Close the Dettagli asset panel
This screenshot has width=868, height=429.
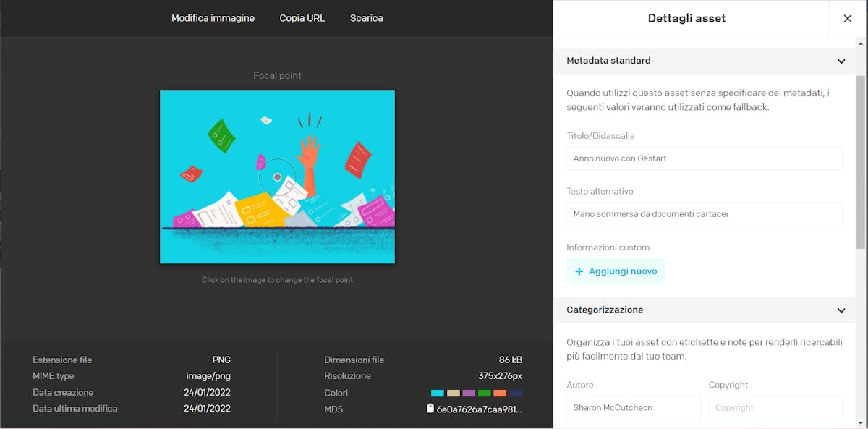(848, 19)
